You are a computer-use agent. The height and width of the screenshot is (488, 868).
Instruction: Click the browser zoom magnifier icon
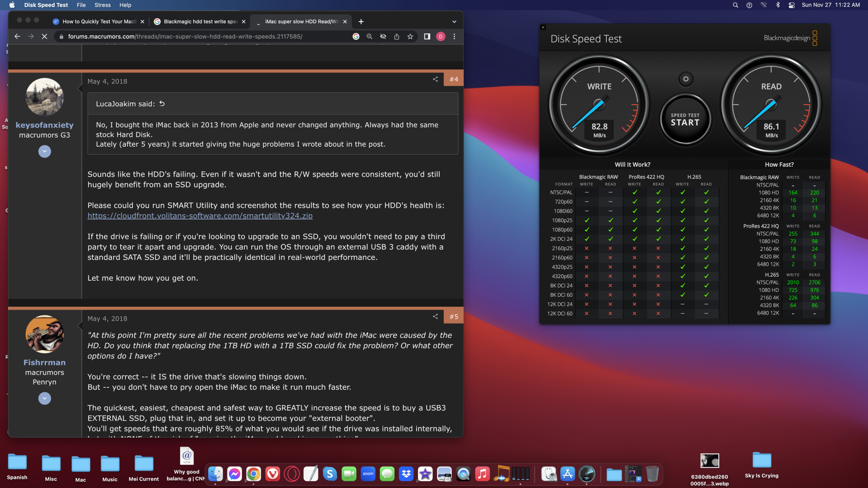[369, 36]
